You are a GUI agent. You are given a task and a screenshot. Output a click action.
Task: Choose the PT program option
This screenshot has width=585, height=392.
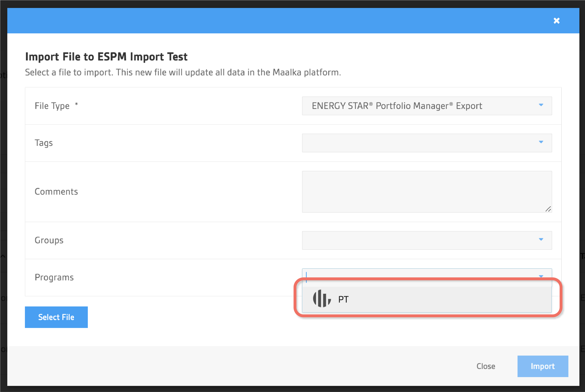coord(427,299)
